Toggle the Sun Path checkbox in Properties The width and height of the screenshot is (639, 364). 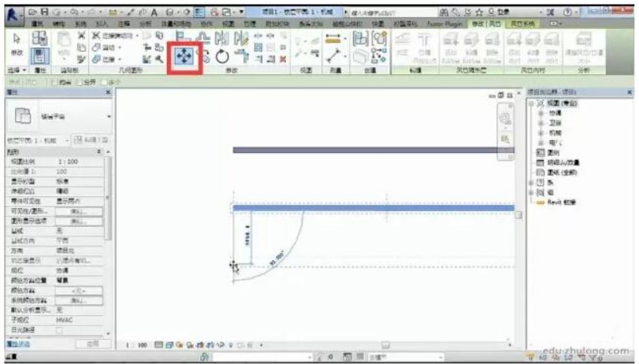(x=59, y=331)
